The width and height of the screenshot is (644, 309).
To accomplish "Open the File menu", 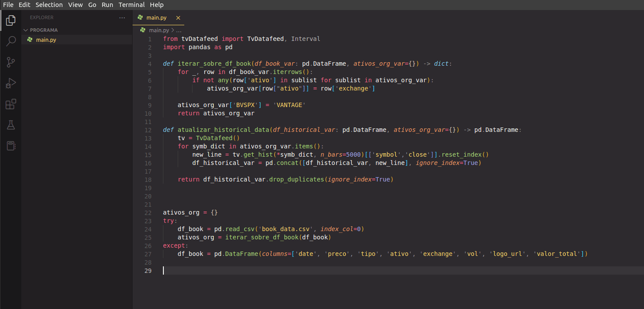I will click(x=8, y=5).
